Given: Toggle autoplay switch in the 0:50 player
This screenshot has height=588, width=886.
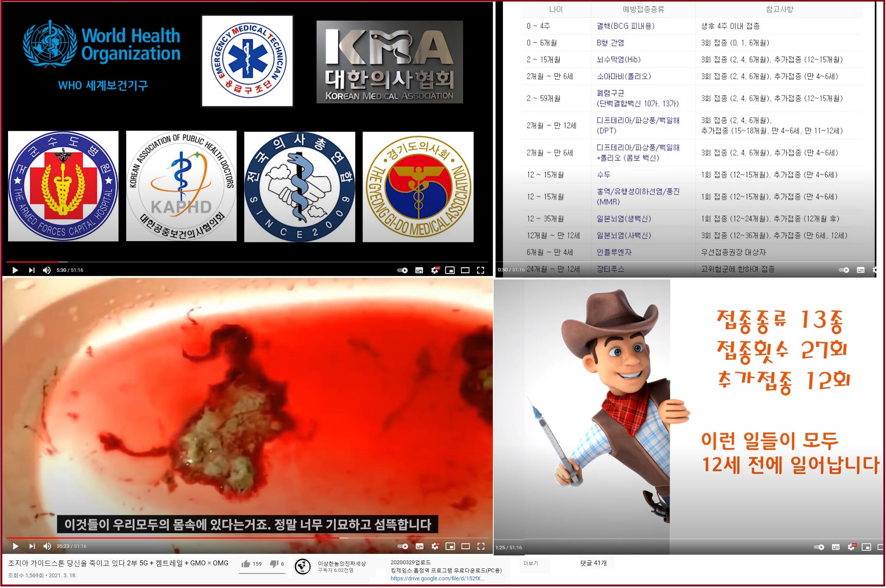Looking at the screenshot, I should point(844,271).
